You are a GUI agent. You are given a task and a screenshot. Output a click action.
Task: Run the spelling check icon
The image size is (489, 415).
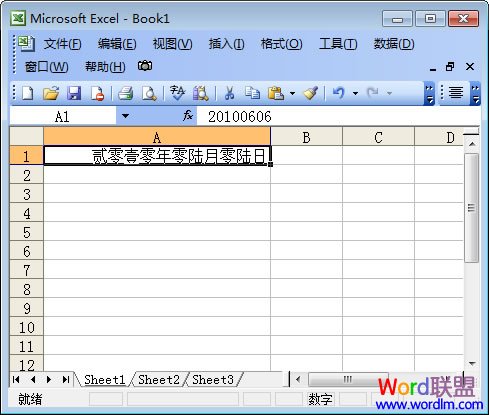coord(177,93)
